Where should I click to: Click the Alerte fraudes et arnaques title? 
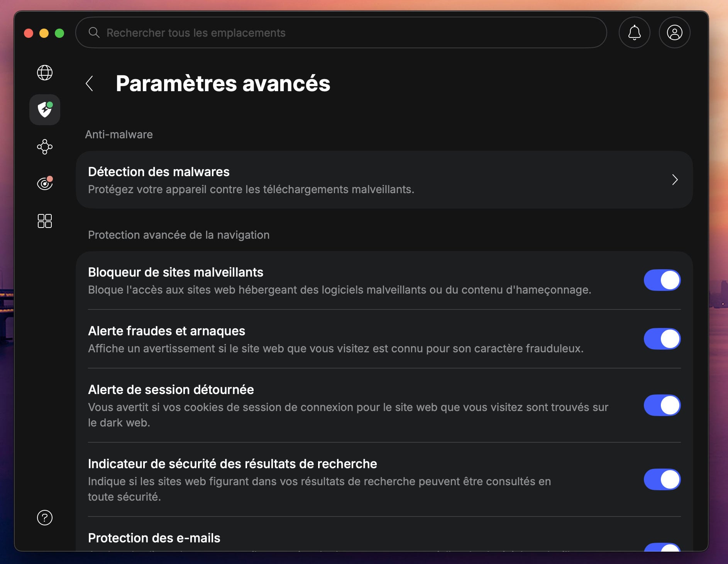tap(167, 331)
